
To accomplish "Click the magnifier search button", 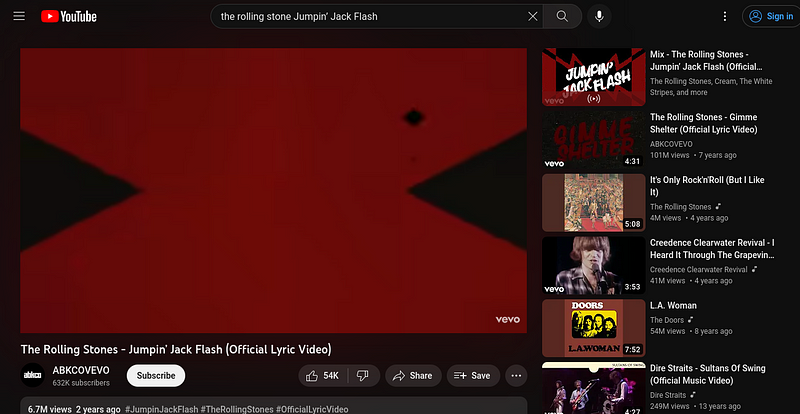I will pos(562,16).
